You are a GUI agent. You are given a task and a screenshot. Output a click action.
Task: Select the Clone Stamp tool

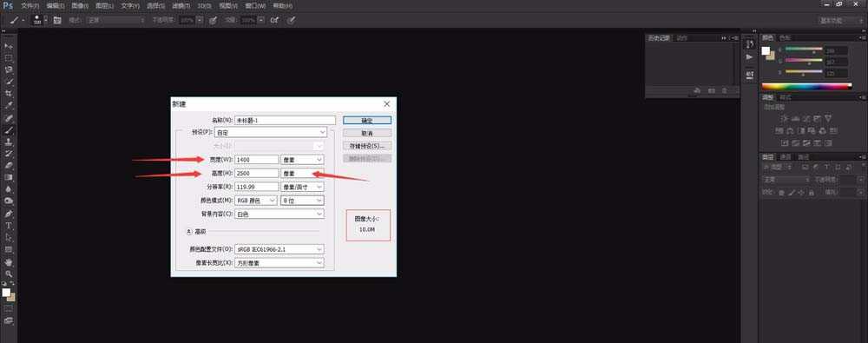point(9,142)
